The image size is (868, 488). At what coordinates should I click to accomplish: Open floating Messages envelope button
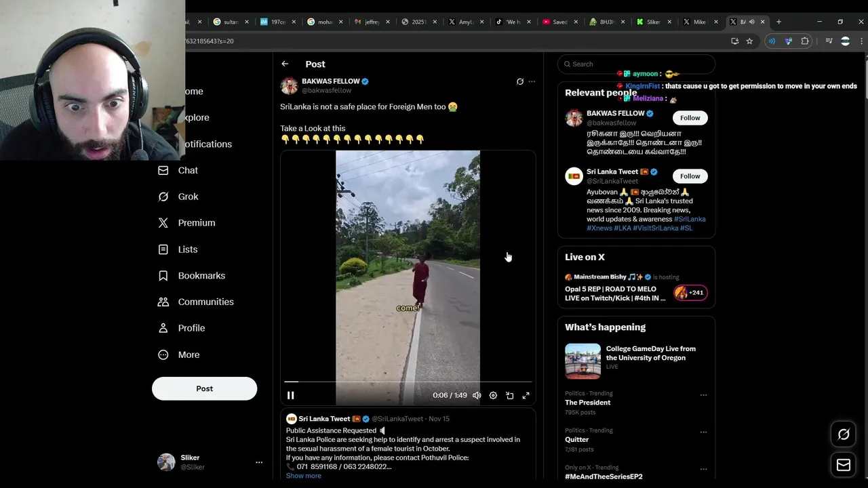844,465
